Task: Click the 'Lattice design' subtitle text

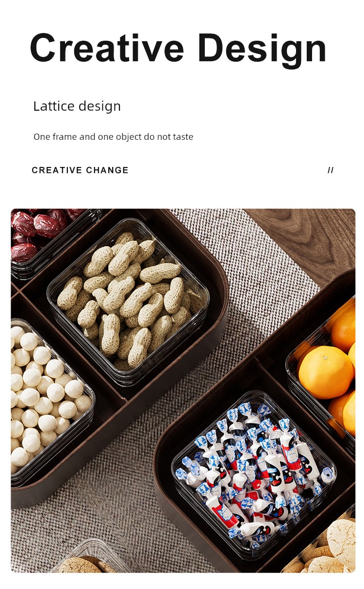Action: click(x=77, y=106)
